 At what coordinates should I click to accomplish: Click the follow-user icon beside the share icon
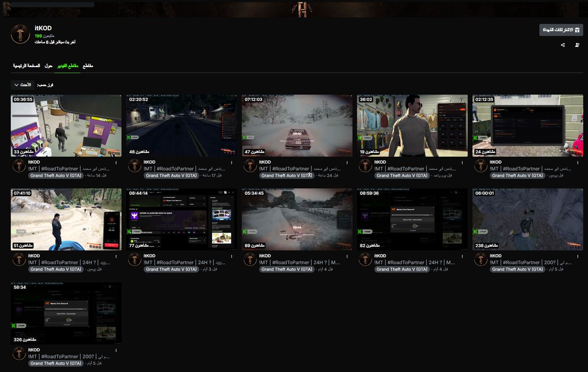point(577,45)
